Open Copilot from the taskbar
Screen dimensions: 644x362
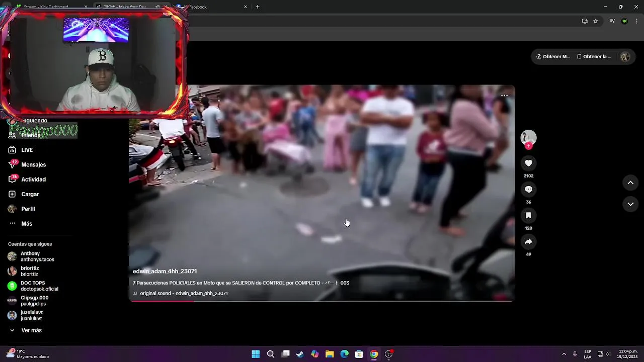[315, 354]
